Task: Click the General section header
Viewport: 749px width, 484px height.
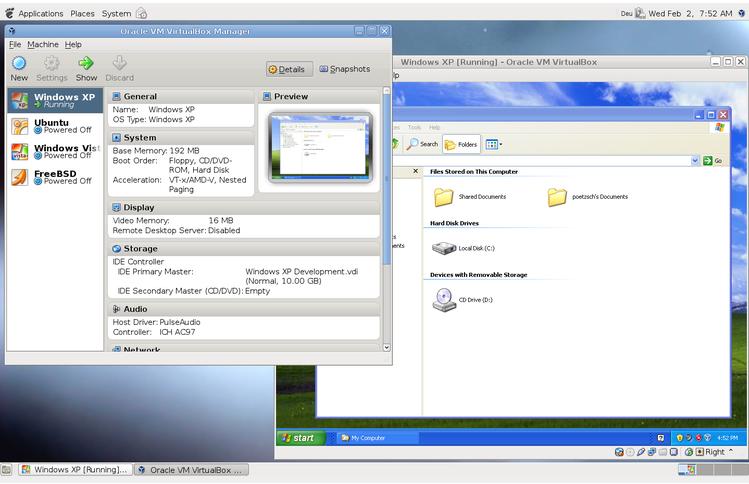Action: pos(182,97)
